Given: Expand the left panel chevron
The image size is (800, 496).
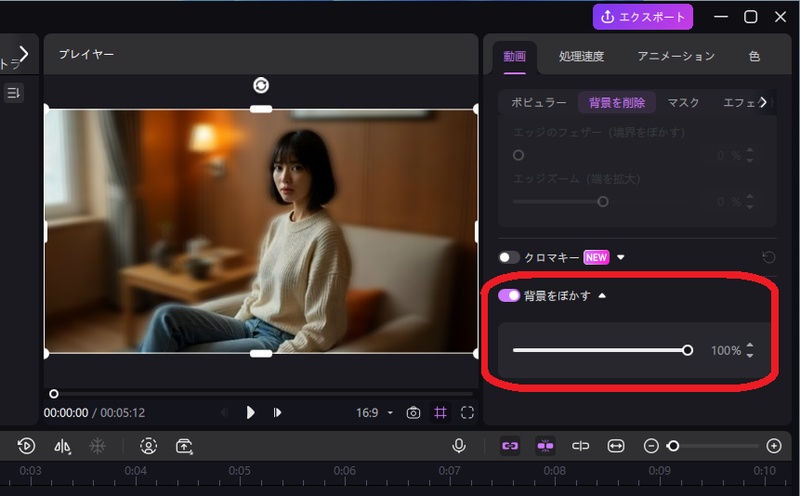Looking at the screenshot, I should click(23, 54).
